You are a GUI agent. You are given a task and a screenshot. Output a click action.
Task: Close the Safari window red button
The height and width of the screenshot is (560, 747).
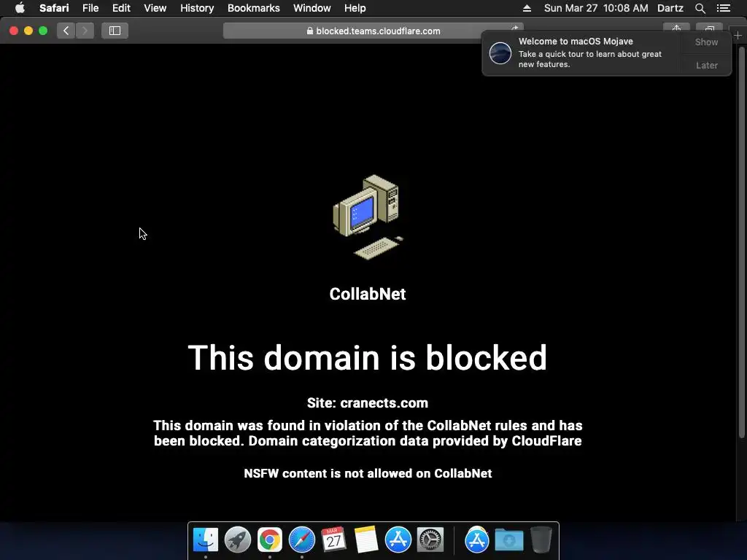click(x=14, y=31)
